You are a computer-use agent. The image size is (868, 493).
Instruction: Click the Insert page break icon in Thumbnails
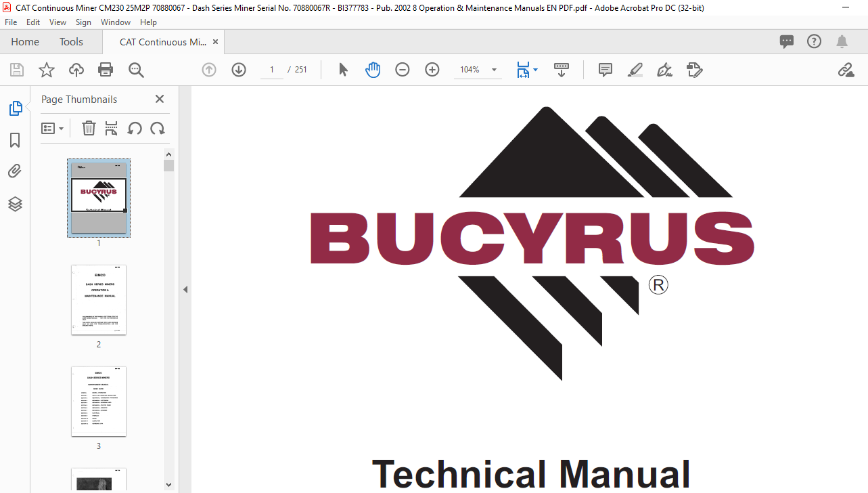click(112, 128)
